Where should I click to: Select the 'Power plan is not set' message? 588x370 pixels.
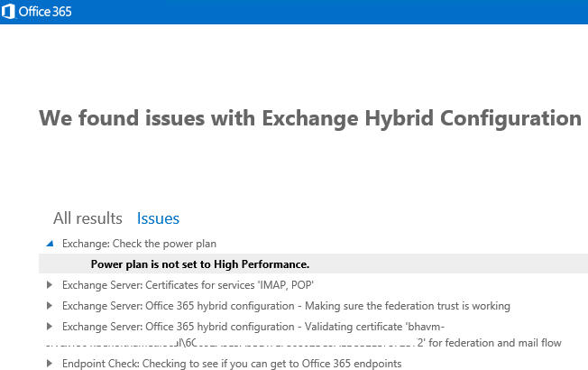coord(200,264)
